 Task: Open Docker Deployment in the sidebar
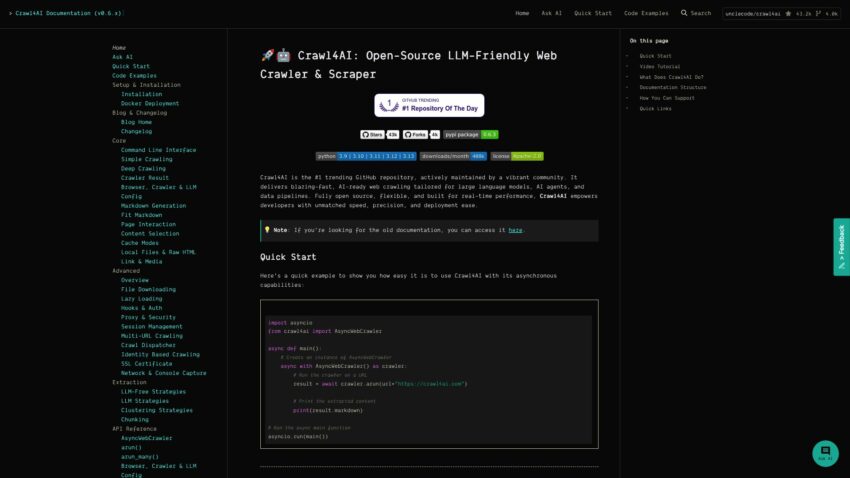pyautogui.click(x=150, y=103)
